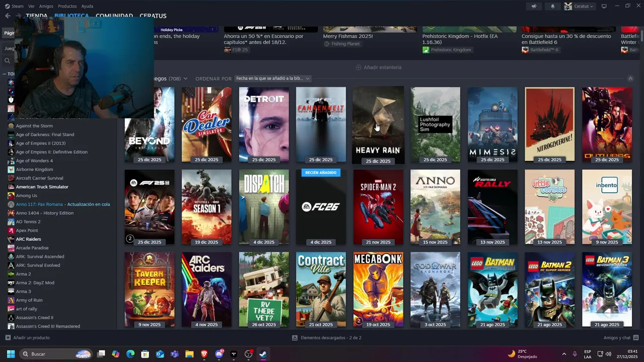Open the Windows Start menu
This screenshot has width=644, height=362.
point(11,354)
